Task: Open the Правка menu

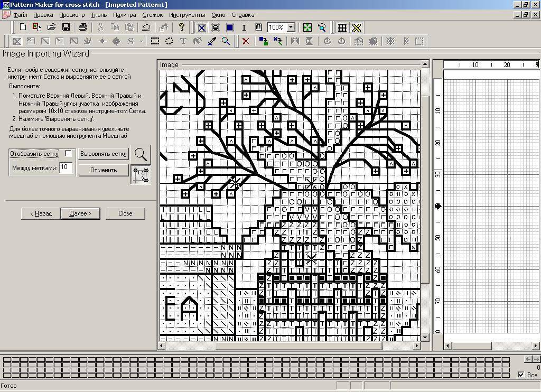Action: coord(43,15)
